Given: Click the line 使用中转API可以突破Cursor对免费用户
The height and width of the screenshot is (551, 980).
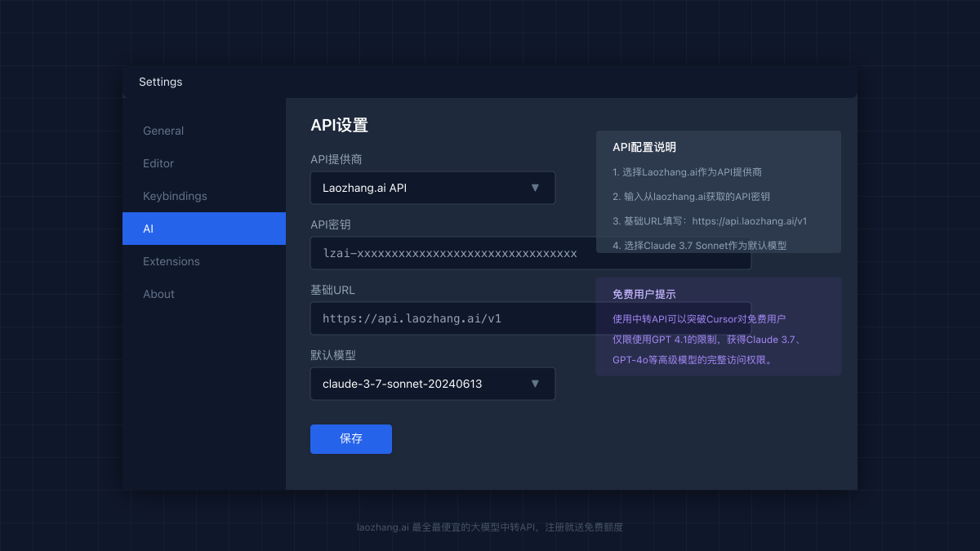Looking at the screenshot, I should coord(699,319).
